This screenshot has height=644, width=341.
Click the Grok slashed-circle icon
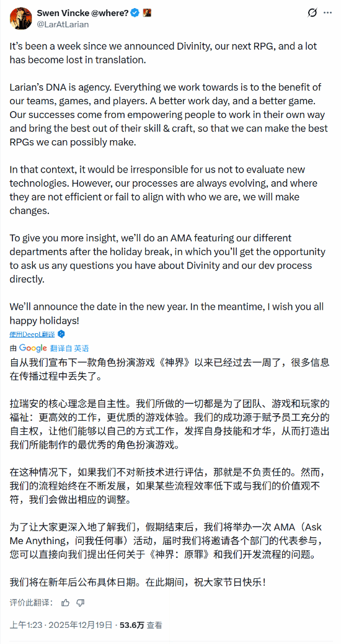point(312,13)
